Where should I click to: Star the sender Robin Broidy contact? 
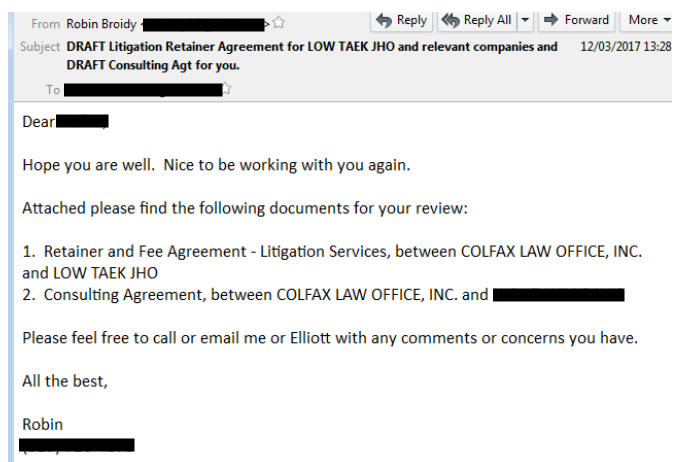coord(279,22)
